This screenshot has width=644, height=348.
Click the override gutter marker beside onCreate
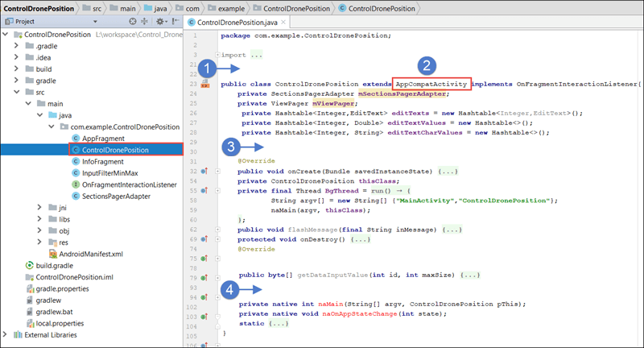[206, 171]
